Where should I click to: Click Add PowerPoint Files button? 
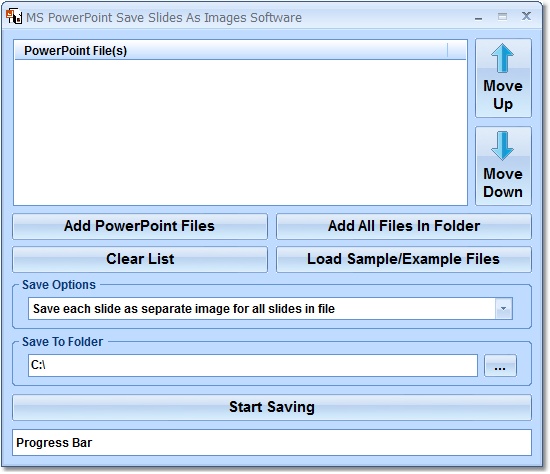coord(140,226)
